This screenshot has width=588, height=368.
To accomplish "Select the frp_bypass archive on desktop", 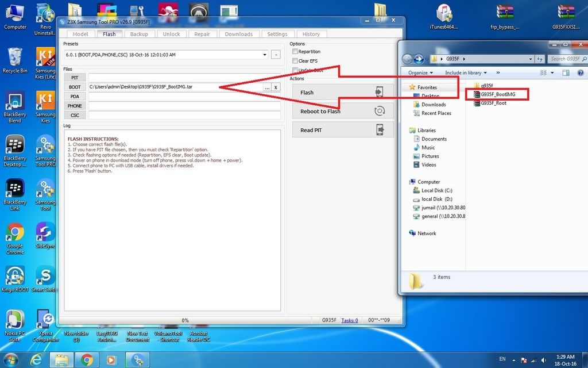I will [x=505, y=17].
